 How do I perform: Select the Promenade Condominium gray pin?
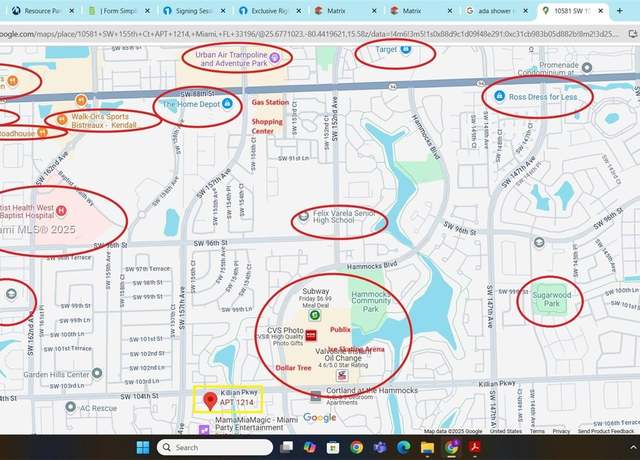pos(587,68)
